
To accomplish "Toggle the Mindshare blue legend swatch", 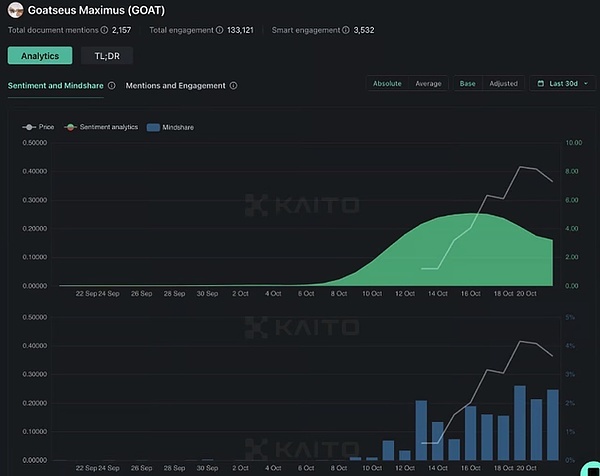I will 153,128.
